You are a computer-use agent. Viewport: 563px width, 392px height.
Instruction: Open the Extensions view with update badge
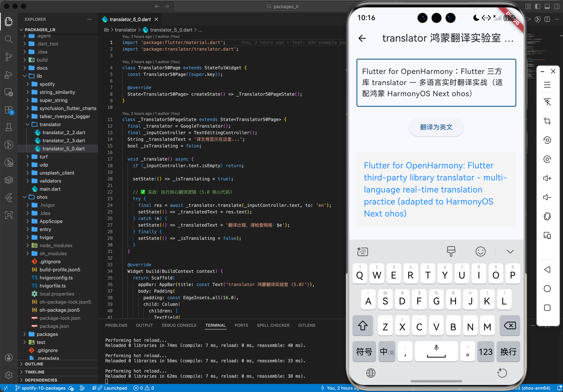pyautogui.click(x=9, y=110)
